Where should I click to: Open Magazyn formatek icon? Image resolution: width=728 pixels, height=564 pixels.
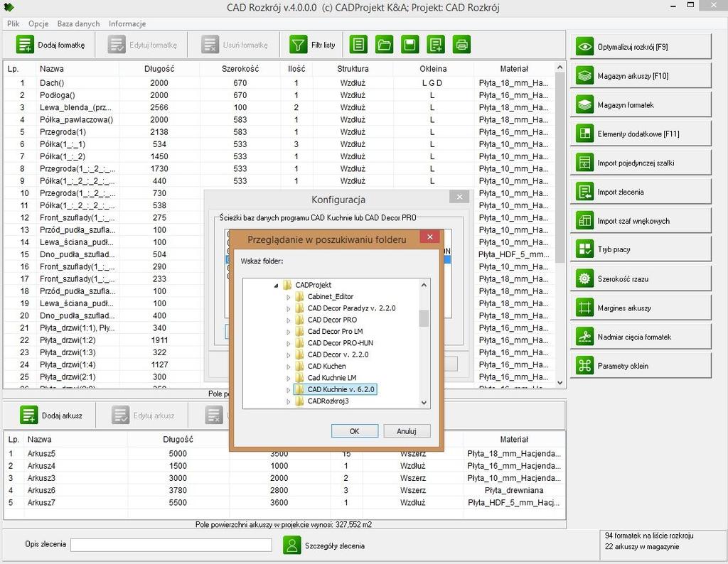(584, 105)
